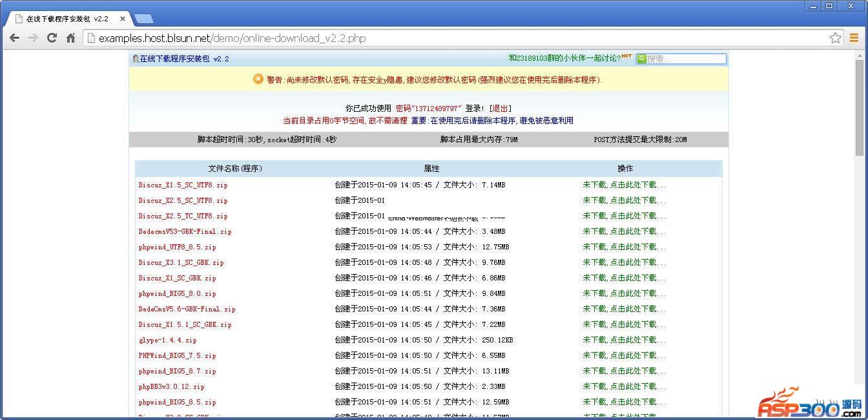Close the current browser tab
This screenshot has height=420, width=868.
tap(123, 19)
